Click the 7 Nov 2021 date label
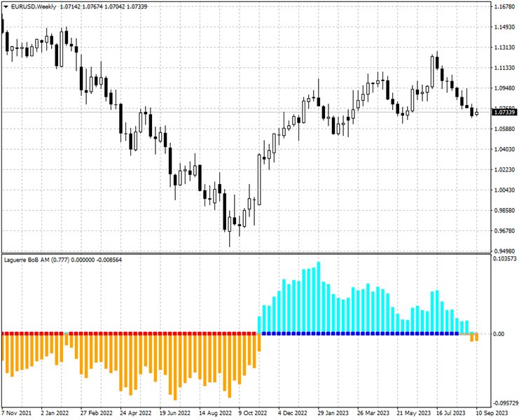 [x=17, y=413]
